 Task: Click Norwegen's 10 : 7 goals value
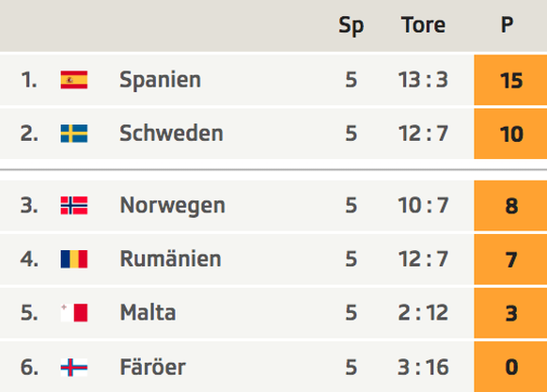pos(423,205)
